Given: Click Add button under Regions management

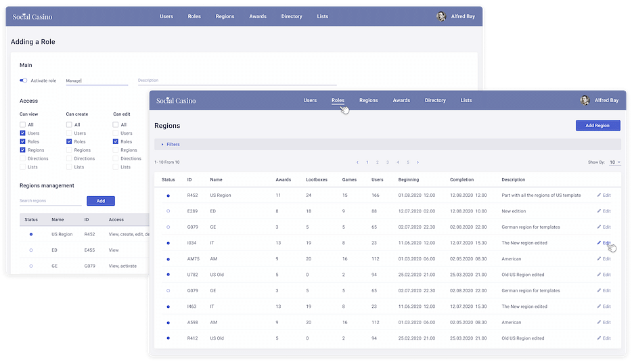Looking at the screenshot, I should (x=100, y=201).
